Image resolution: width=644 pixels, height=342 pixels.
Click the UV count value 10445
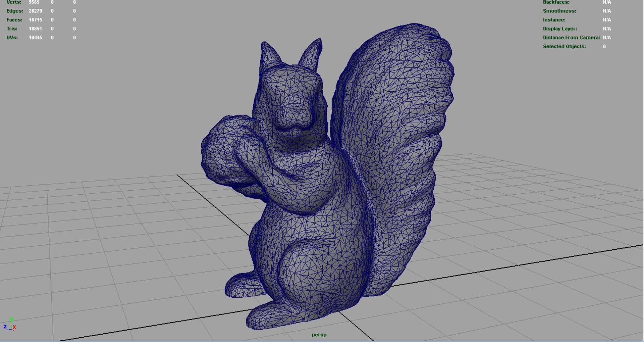click(x=35, y=38)
